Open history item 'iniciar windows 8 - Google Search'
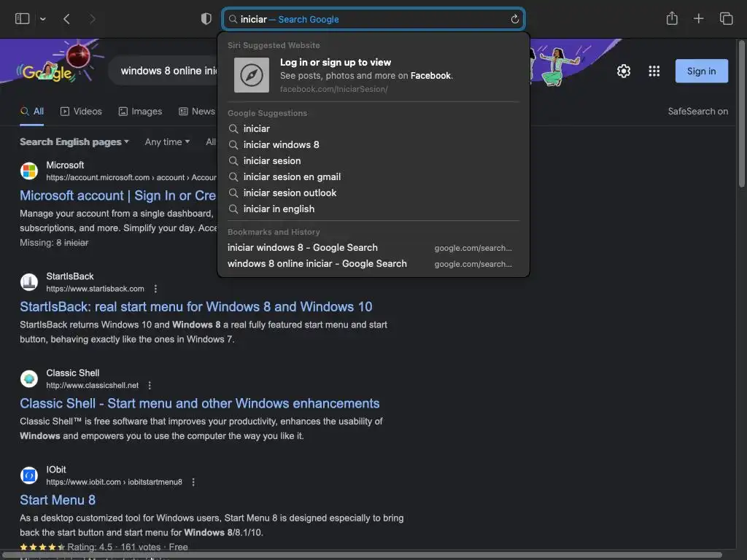 click(373, 248)
